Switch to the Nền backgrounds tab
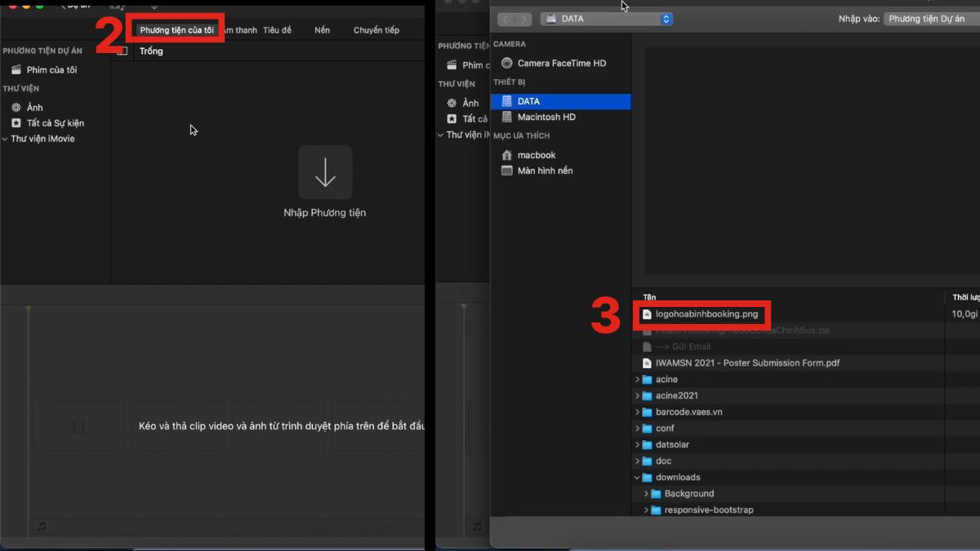Image resolution: width=980 pixels, height=551 pixels. (323, 30)
